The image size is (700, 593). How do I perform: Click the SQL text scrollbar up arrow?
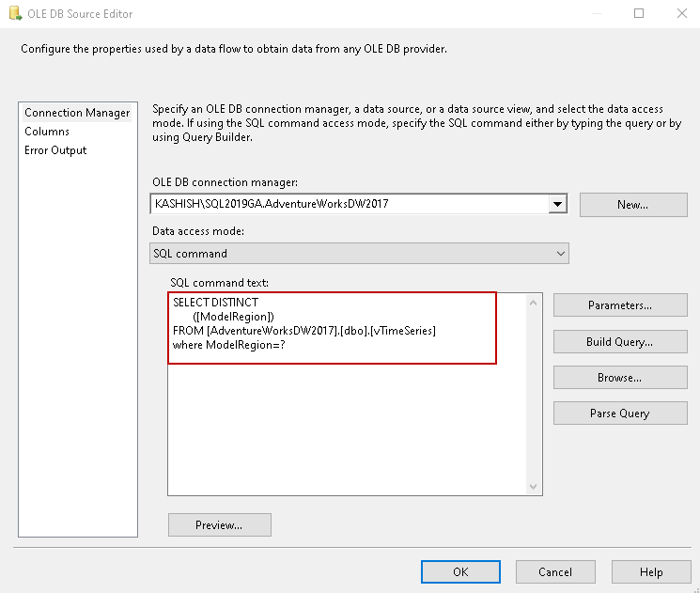(535, 303)
